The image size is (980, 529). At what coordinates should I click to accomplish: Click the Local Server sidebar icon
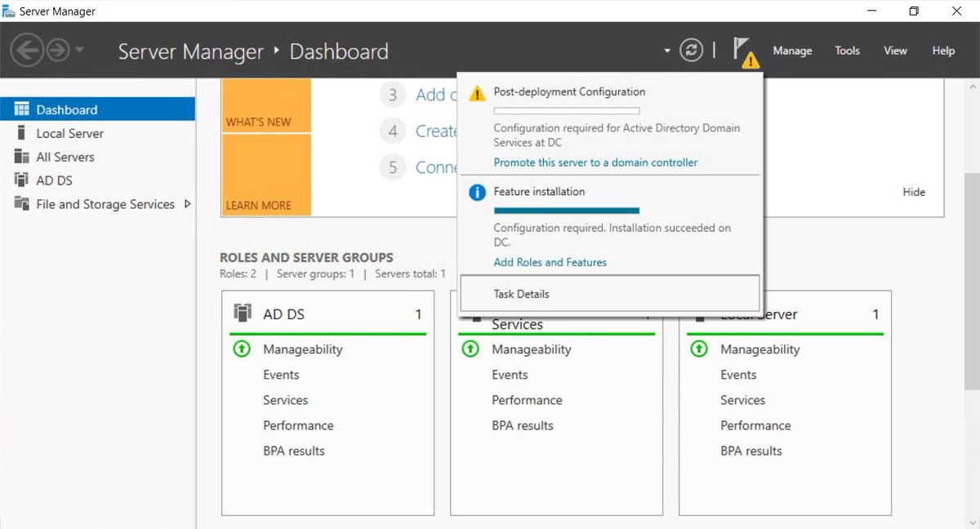coord(21,133)
